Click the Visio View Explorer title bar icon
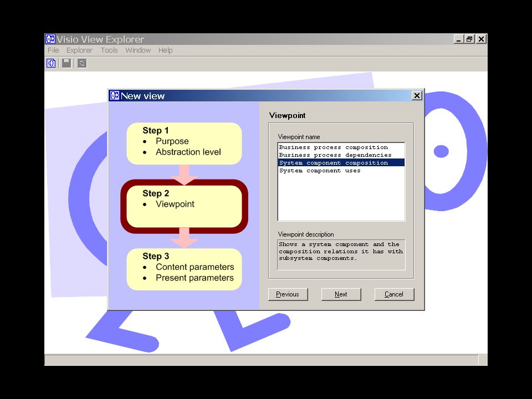This screenshot has height=399, width=532. click(50, 39)
